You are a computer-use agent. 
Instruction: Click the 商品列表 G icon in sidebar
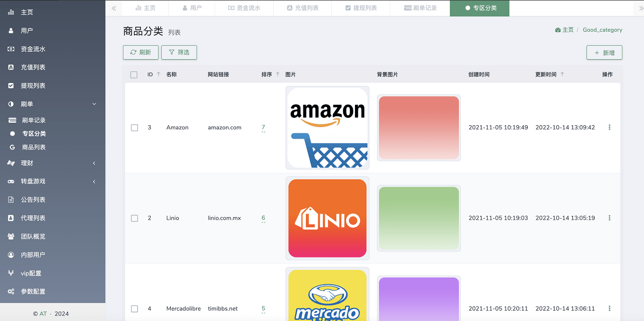pos(12,147)
